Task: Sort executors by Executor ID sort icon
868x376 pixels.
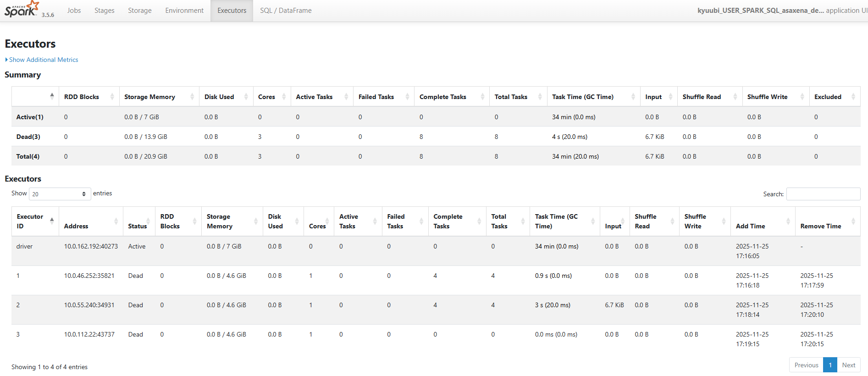Action: click(x=52, y=221)
